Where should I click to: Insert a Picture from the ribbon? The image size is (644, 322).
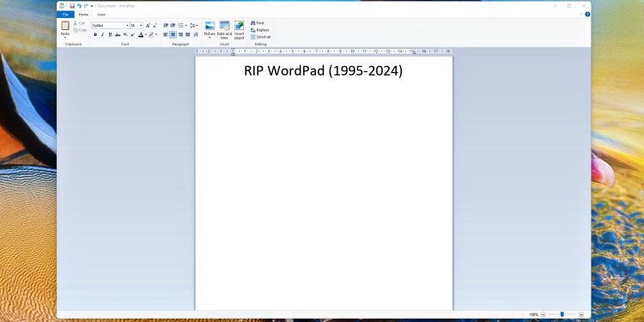click(x=210, y=26)
